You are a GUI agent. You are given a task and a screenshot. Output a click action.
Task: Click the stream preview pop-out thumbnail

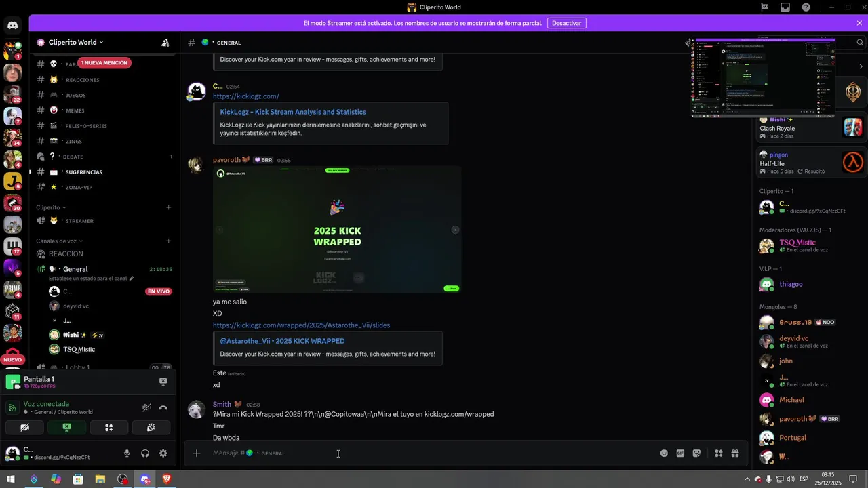click(x=763, y=78)
